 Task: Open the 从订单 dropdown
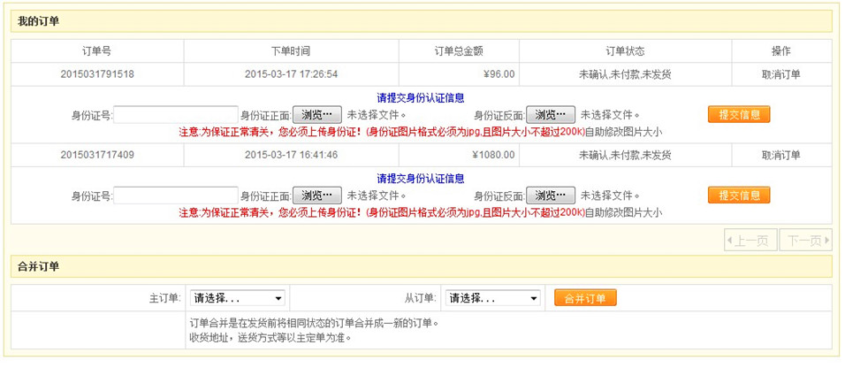click(x=492, y=299)
